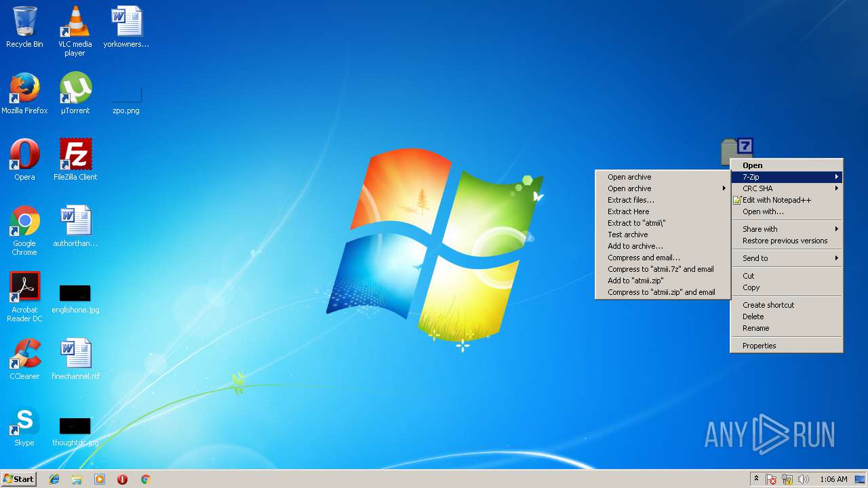Viewport: 868px width, 488px height.
Task: Click the Start button
Action: coord(19,479)
